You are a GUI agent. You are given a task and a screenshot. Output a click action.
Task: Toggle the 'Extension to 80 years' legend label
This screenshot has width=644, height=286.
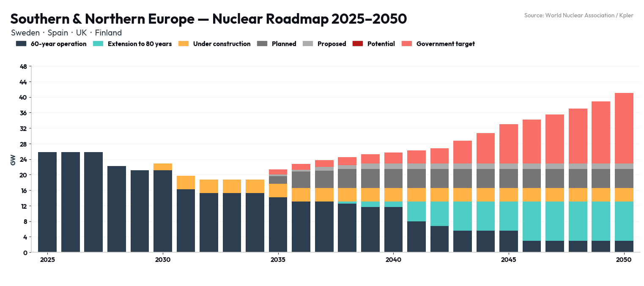click(140, 44)
